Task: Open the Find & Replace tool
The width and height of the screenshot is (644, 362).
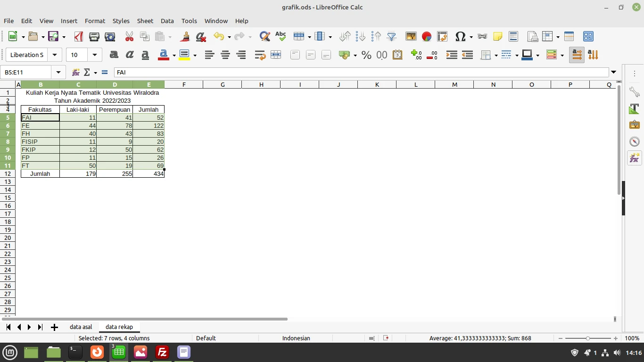Action: [265, 36]
